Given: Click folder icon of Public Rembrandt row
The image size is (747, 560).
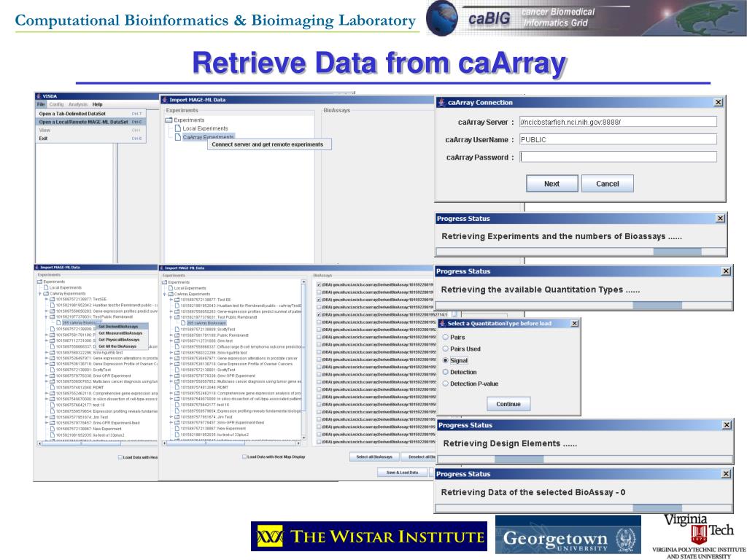Looking at the screenshot, I should (177, 335).
